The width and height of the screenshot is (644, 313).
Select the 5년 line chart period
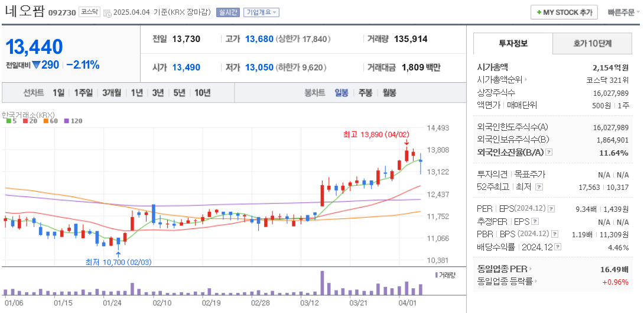pyautogui.click(x=179, y=92)
